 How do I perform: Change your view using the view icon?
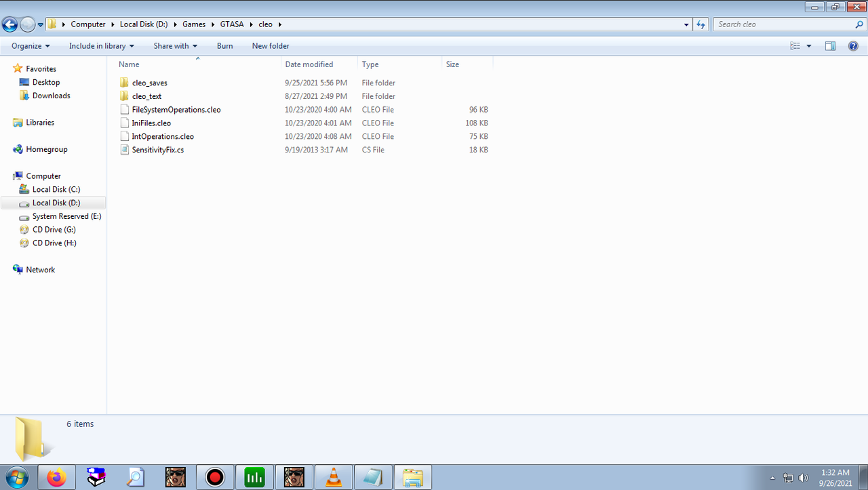[795, 46]
